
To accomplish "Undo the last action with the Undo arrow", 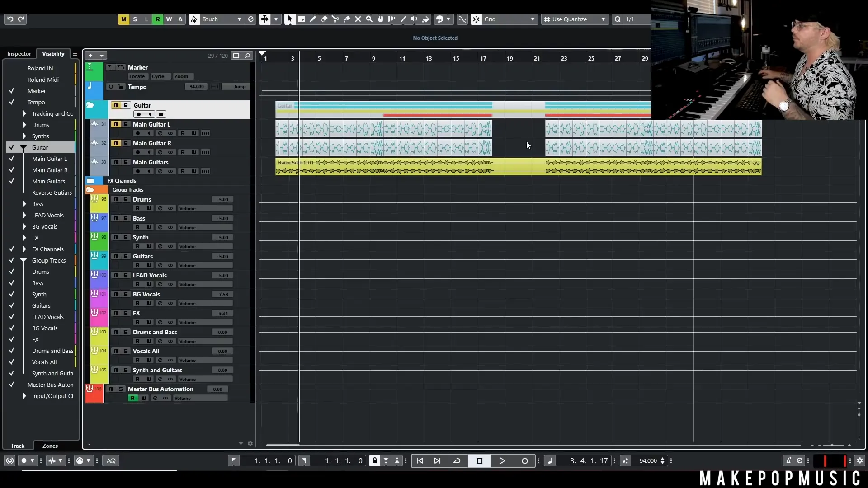I will [10, 19].
